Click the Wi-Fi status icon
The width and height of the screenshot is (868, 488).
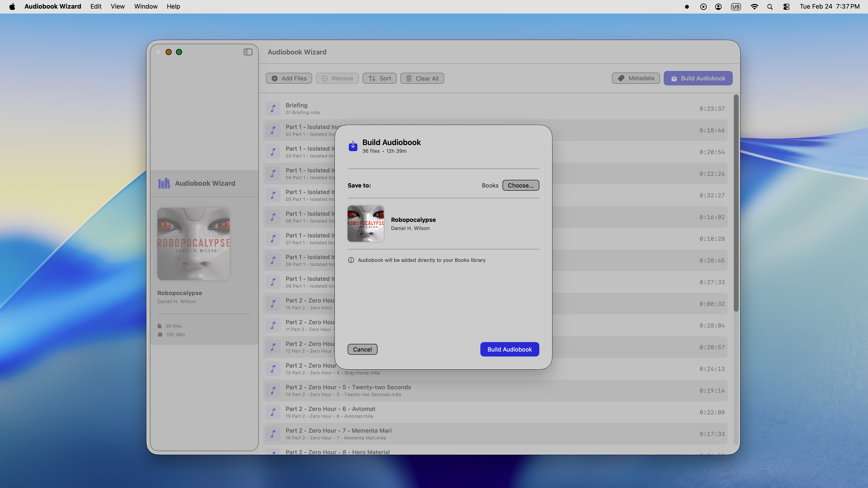pyautogui.click(x=754, y=7)
